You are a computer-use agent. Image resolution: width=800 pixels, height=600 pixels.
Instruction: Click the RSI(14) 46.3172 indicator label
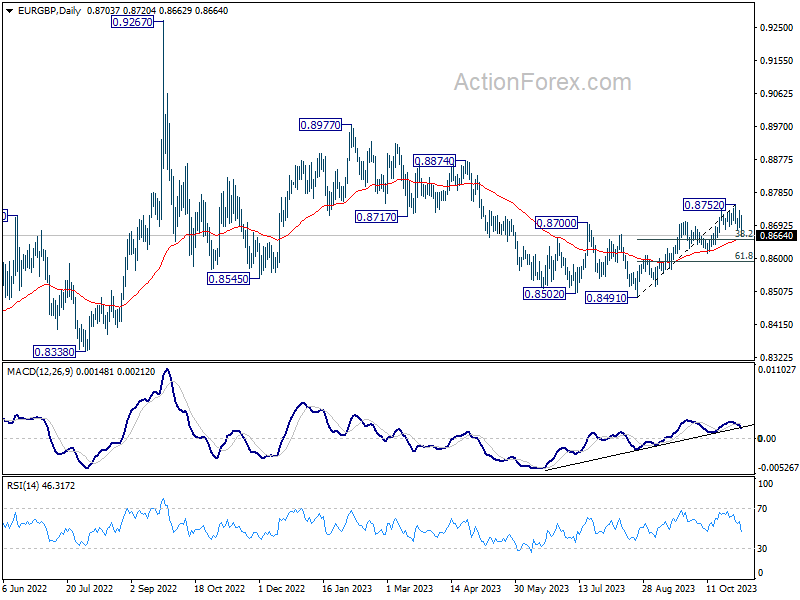coord(41,486)
